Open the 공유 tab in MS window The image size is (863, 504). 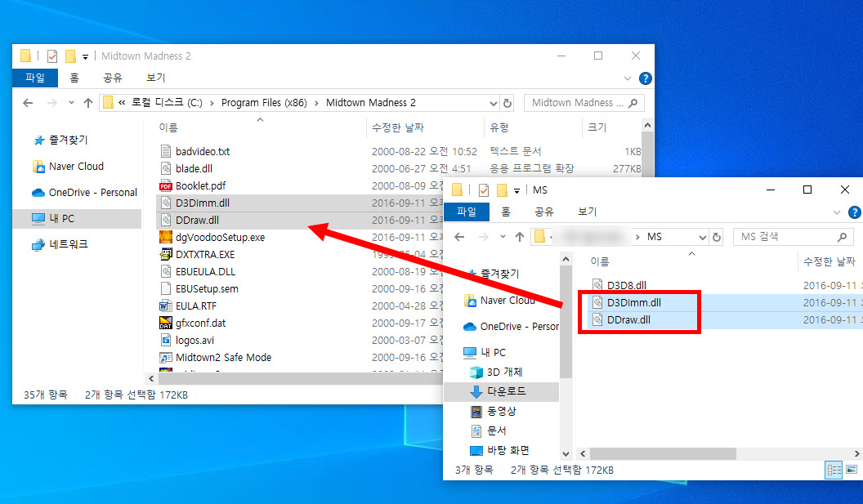[x=544, y=212]
